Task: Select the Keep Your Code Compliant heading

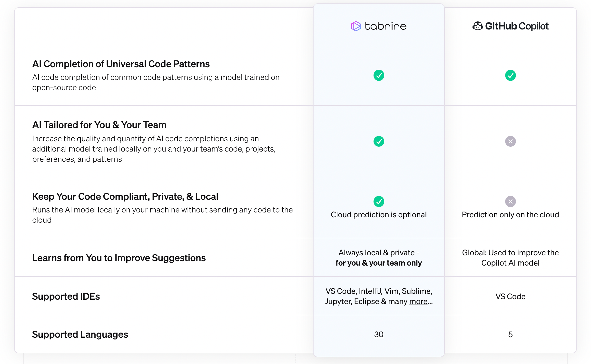Action: pyautogui.click(x=125, y=197)
